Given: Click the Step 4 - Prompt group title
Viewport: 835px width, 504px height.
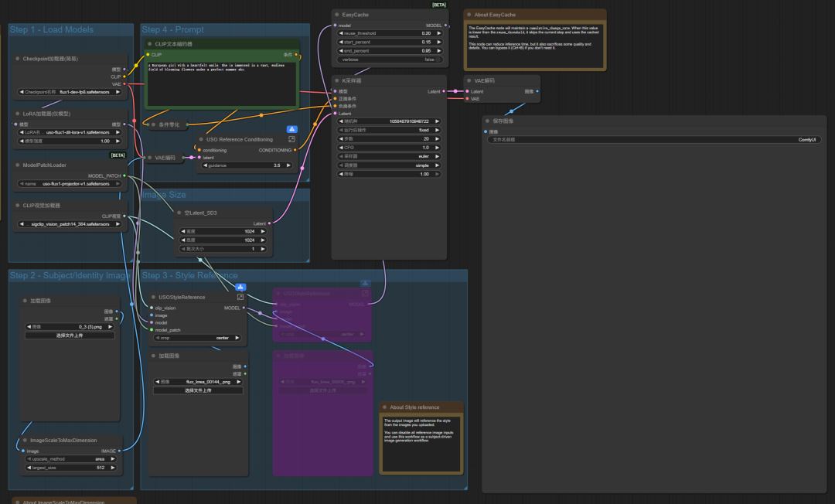Looking at the screenshot, I should [x=172, y=30].
